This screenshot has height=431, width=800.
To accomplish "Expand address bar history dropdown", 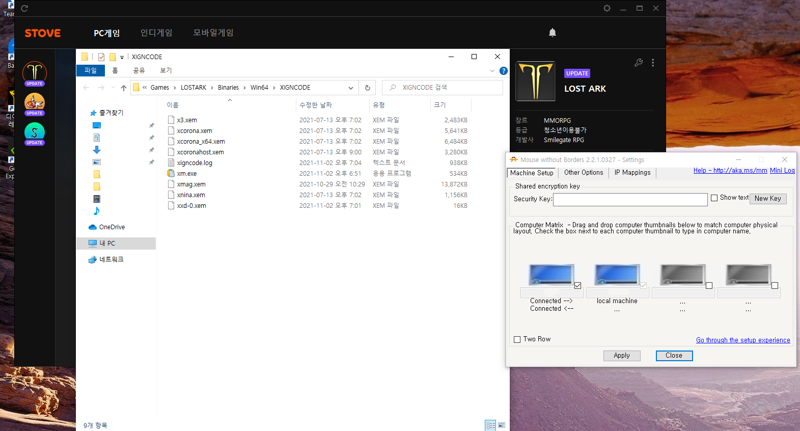I will (x=351, y=88).
